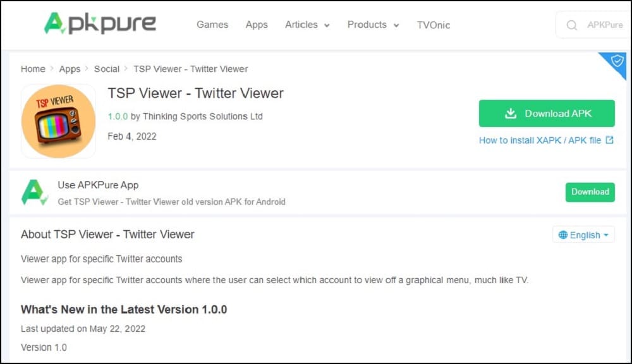The image size is (632, 364).
Task: Click the TSP Viewer app icon
Action: [58, 121]
